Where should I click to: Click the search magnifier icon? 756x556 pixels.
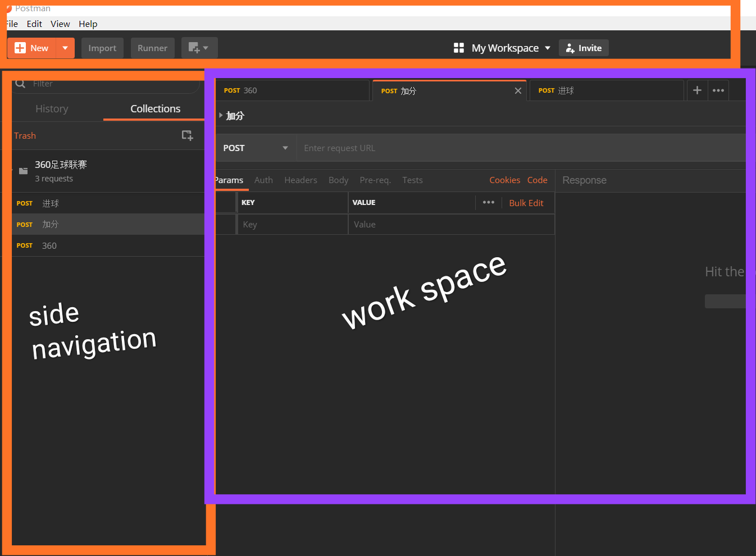coord(20,84)
